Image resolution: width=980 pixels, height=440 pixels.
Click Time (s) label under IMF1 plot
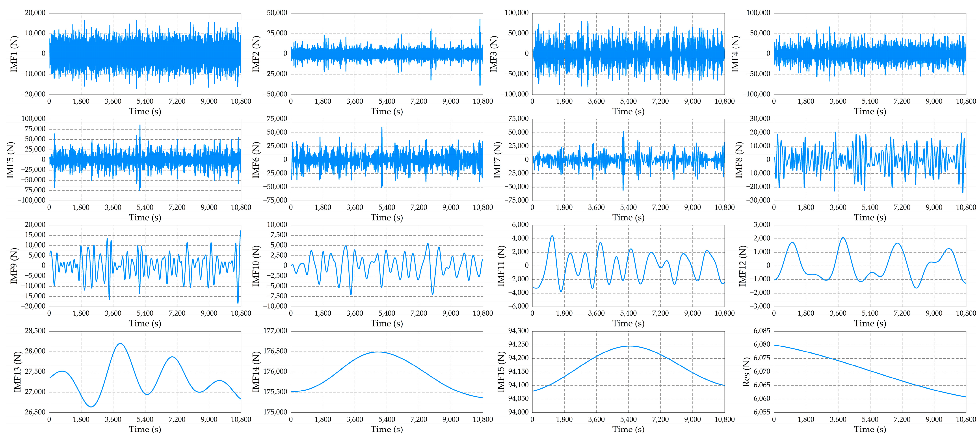point(145,112)
